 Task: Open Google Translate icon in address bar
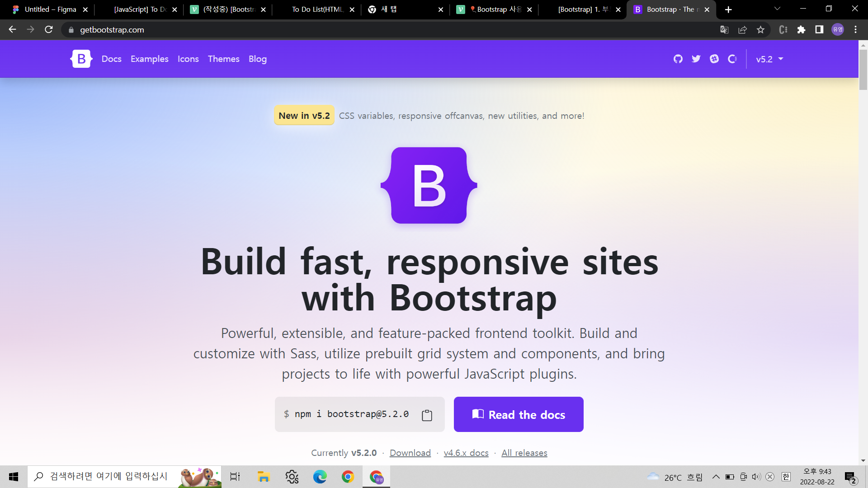pyautogui.click(x=724, y=30)
